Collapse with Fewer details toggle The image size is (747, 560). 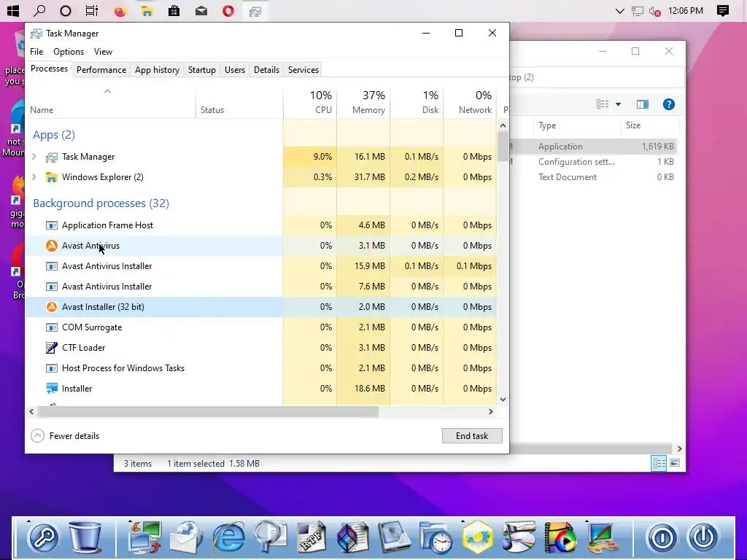(x=65, y=436)
